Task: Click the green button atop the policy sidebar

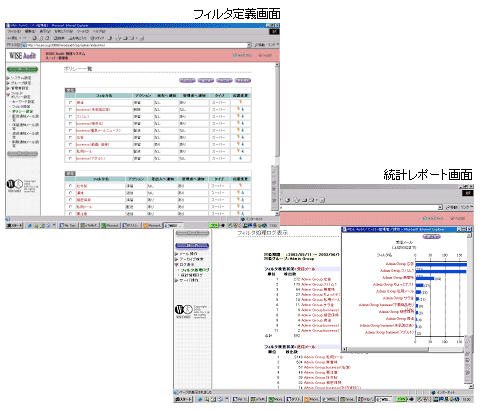Action: [x=23, y=69]
